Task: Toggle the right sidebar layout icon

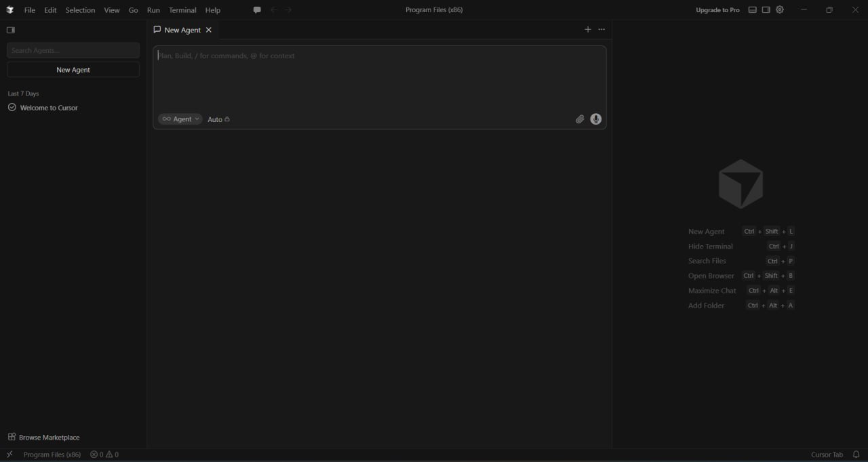Action: (766, 10)
